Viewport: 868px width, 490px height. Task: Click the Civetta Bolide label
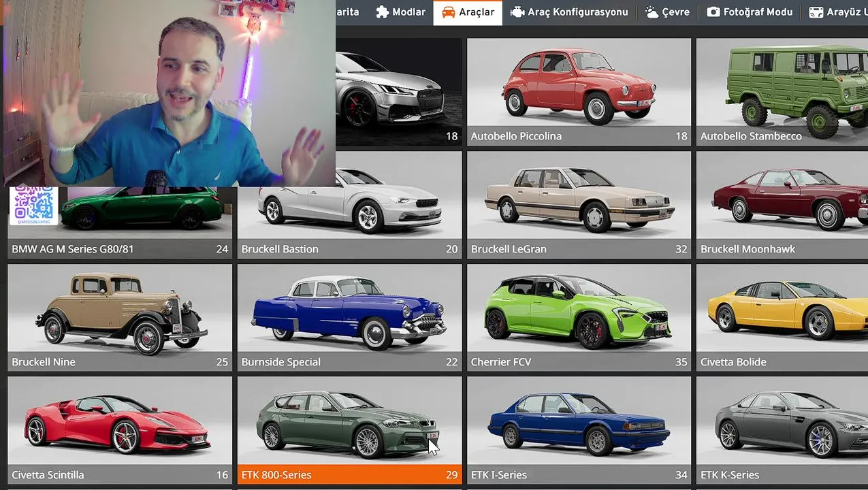733,362
